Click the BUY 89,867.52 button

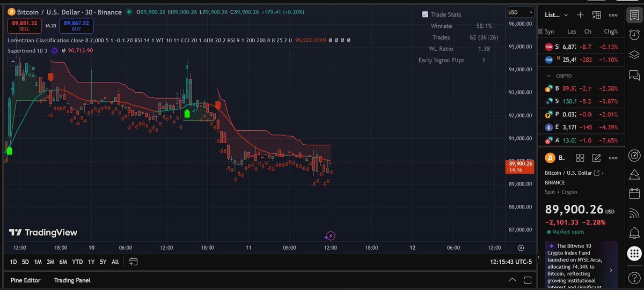77,25
